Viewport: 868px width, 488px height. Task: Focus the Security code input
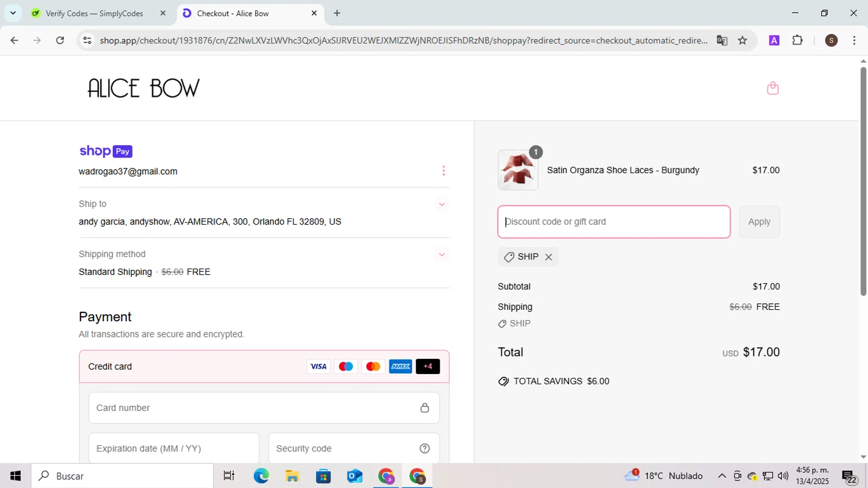(354, 449)
